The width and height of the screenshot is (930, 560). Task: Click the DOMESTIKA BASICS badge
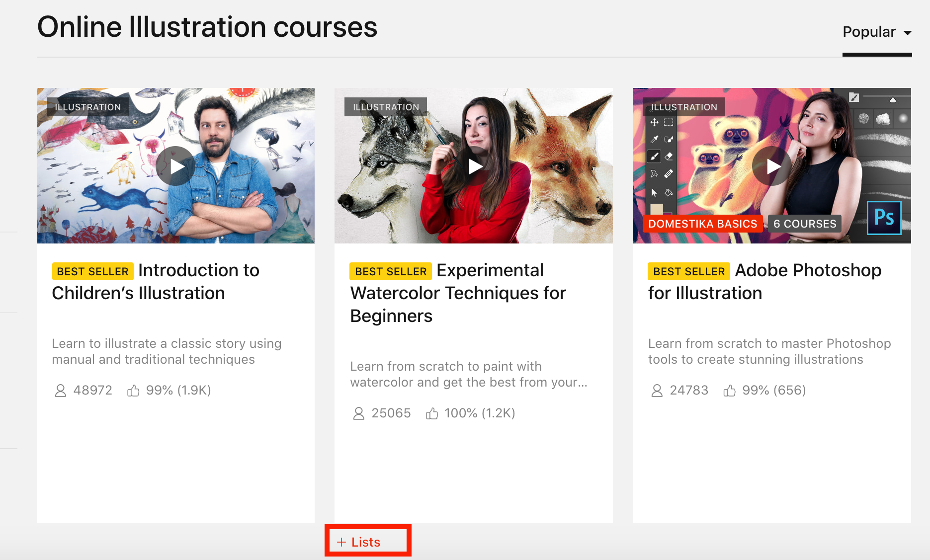pos(702,224)
